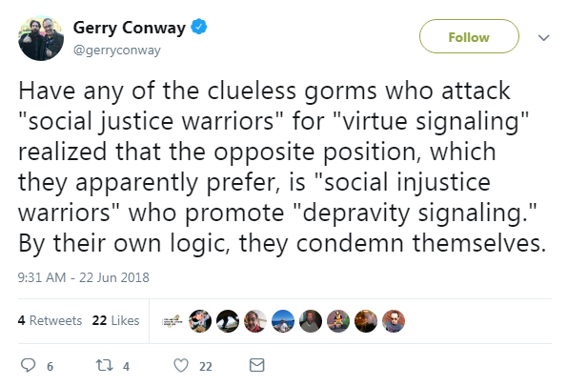This screenshot has width=588, height=386.
Task: Open the envelope direct message icon
Action: pyautogui.click(x=257, y=365)
